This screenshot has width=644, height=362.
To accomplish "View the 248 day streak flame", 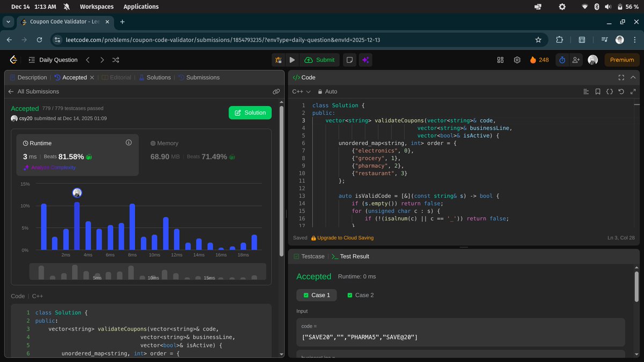I will point(539,60).
